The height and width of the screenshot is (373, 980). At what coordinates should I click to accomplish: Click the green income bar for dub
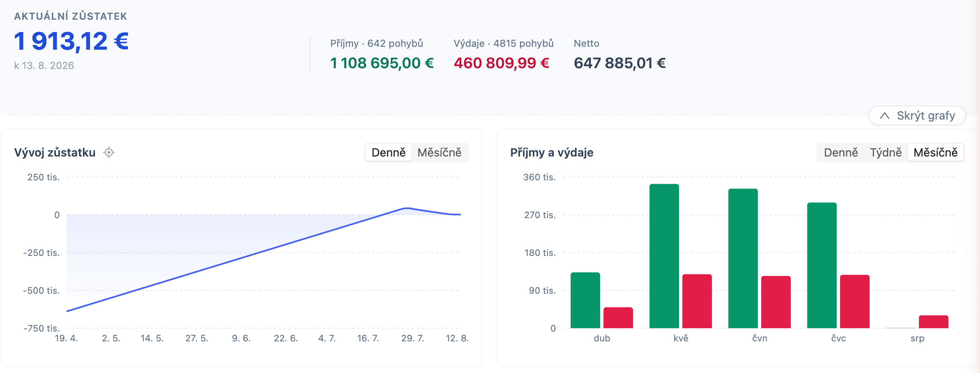tap(585, 300)
